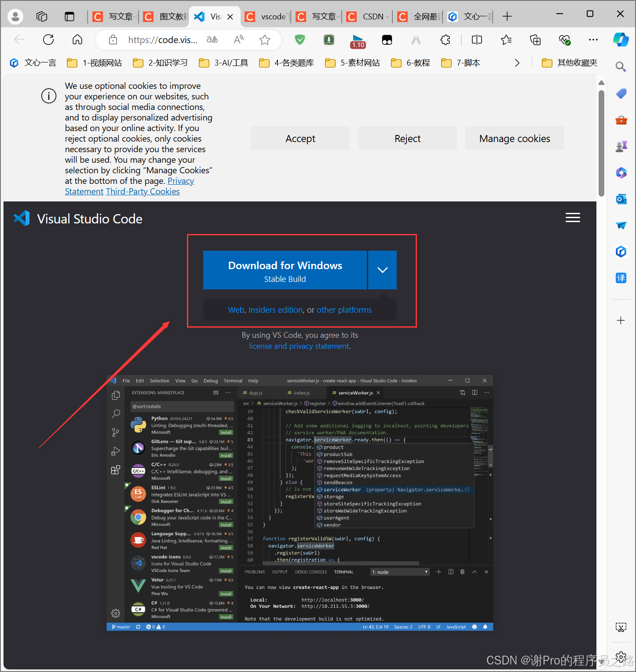Add this page to favorites star

pos(265,40)
